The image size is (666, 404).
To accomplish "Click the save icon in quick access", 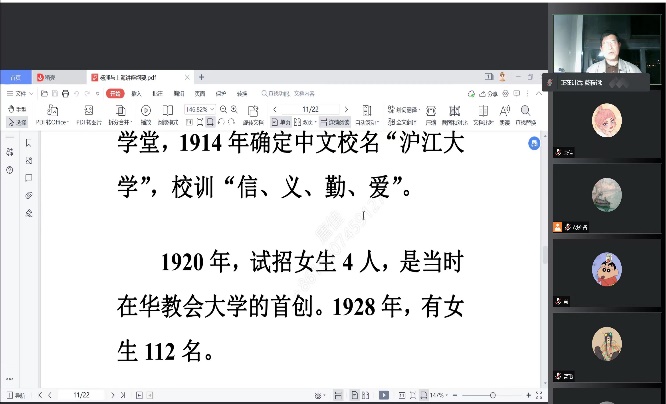I will (x=55, y=93).
